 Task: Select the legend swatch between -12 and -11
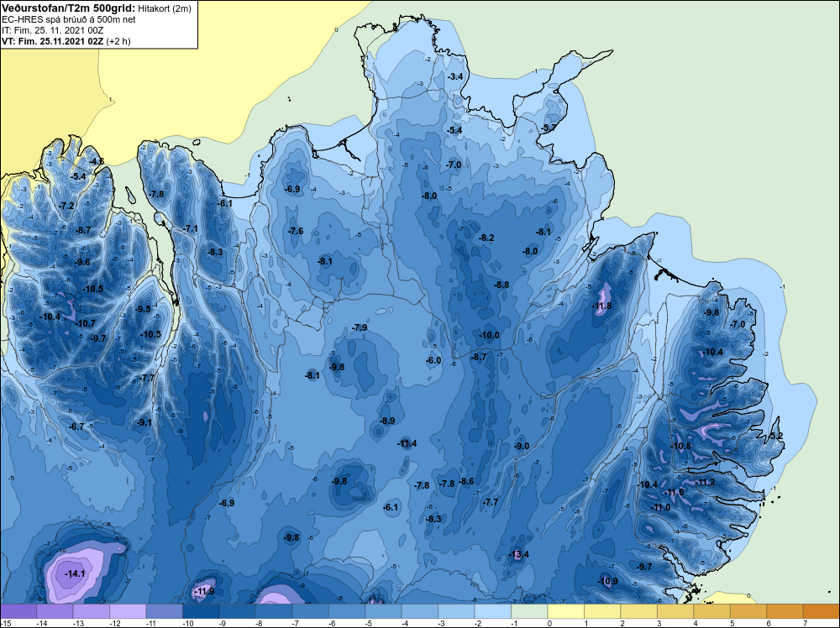point(128,611)
